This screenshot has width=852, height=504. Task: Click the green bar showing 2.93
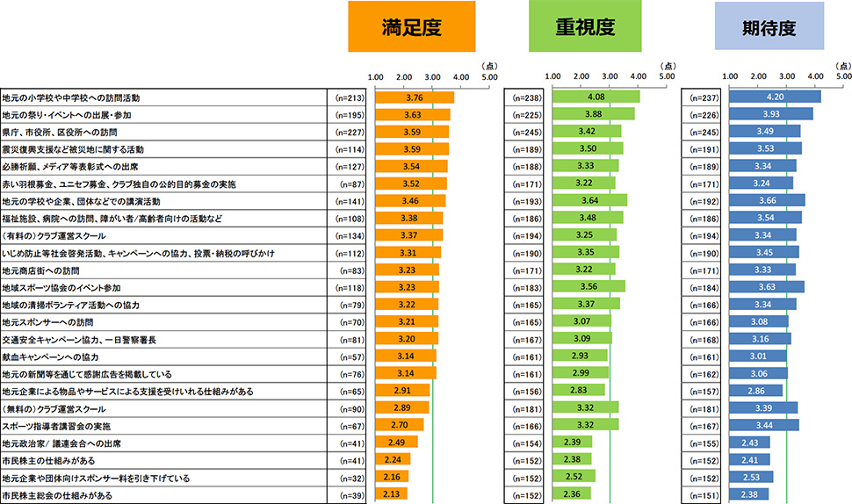coord(580,356)
